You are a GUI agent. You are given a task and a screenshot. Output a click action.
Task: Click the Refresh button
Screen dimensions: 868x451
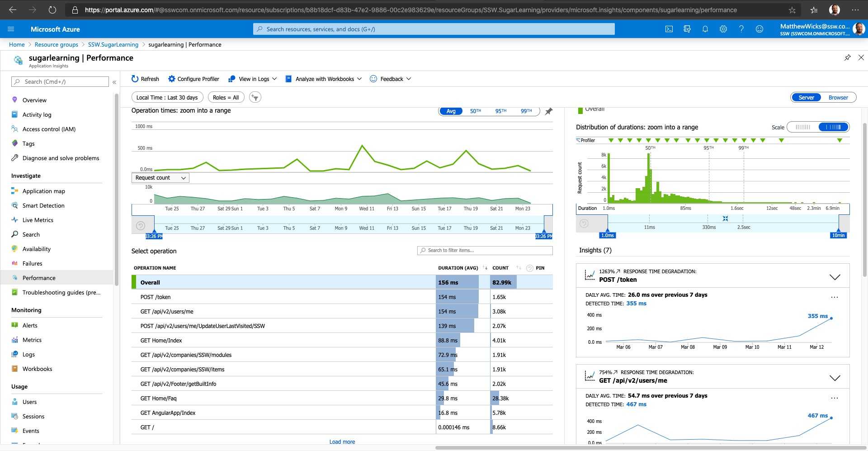click(x=145, y=79)
